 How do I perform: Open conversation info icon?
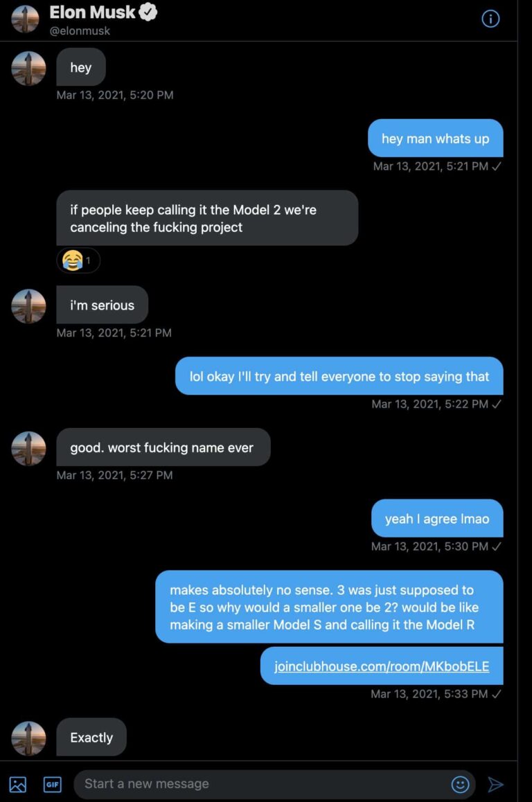pos(490,19)
